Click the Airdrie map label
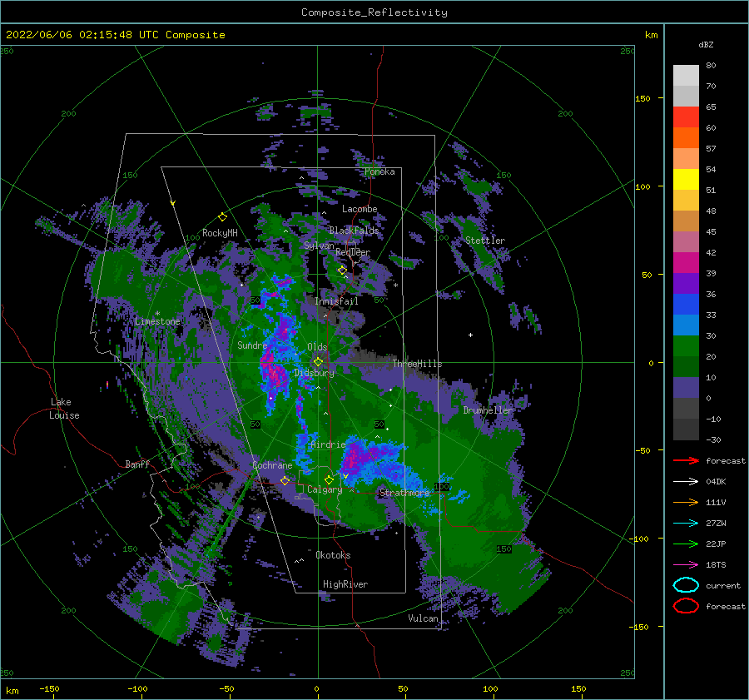Screen dimensions: 749x700 [x=328, y=444]
